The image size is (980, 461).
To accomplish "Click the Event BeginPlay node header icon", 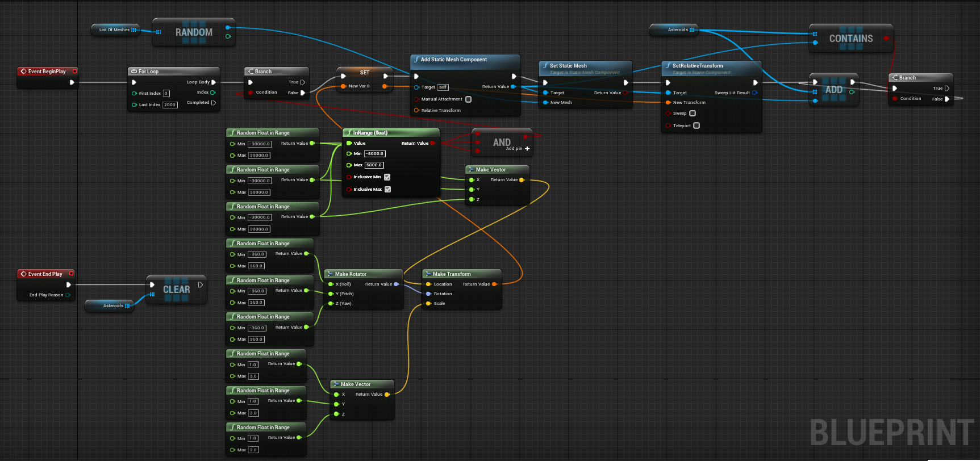I will (23, 72).
